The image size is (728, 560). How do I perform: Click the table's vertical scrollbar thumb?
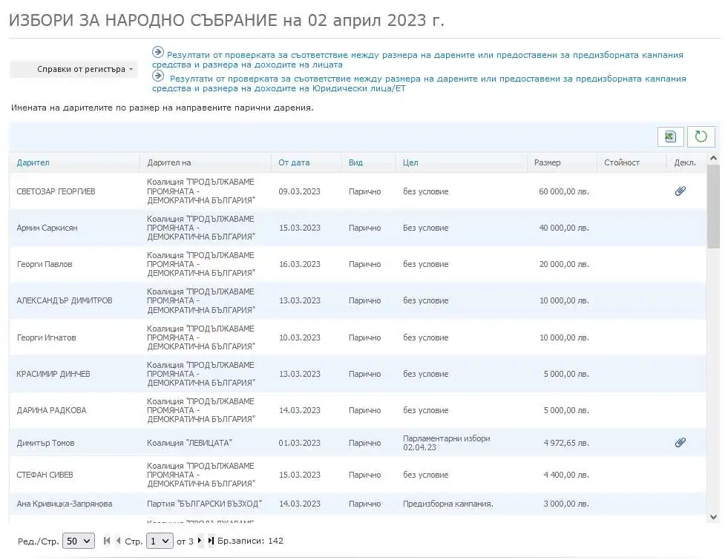tap(713, 206)
